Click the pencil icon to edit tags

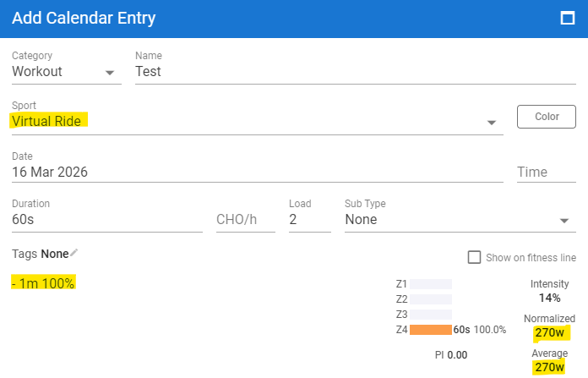coord(74,253)
